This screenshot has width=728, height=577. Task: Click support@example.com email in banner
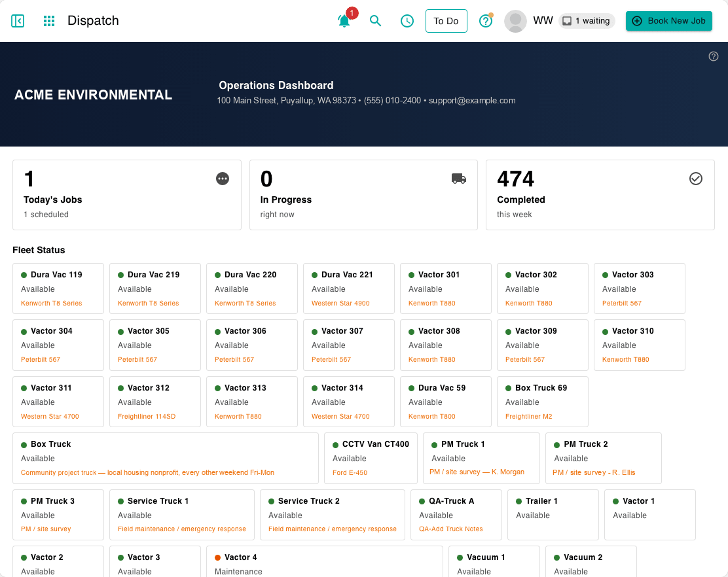[x=472, y=101]
